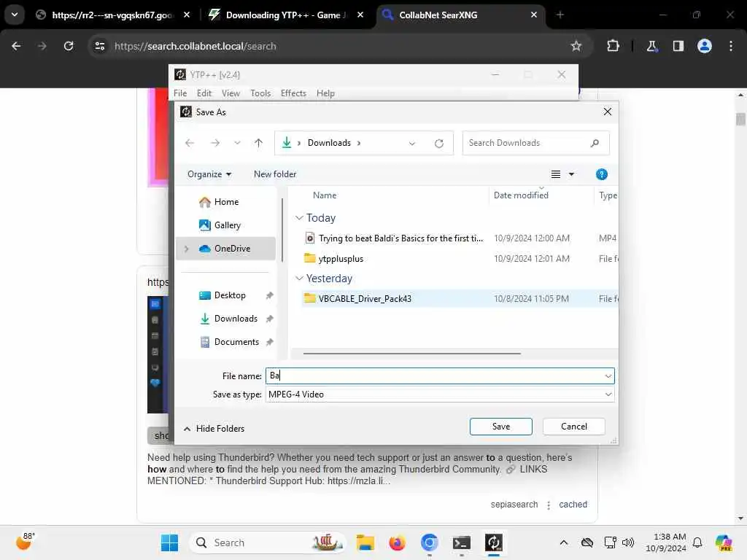The width and height of the screenshot is (747, 560).
Task: Cancel the Save As dialog
Action: click(x=573, y=427)
